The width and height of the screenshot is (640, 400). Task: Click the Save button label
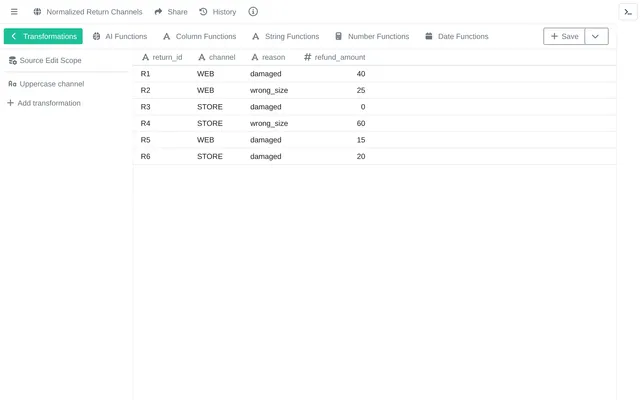[570, 36]
